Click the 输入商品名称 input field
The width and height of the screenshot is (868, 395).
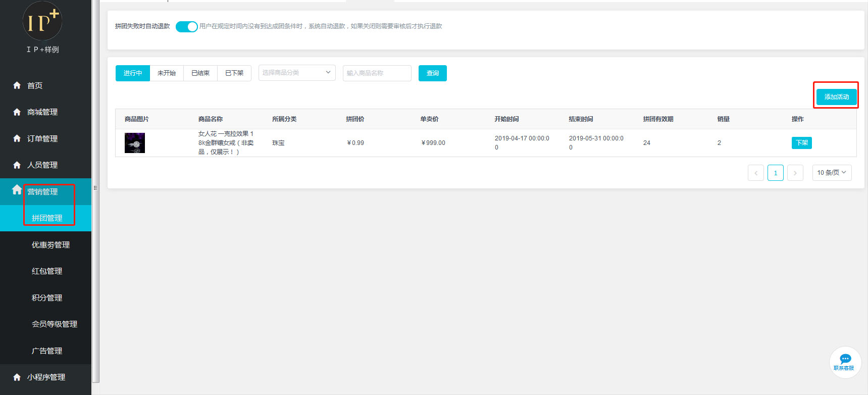pyautogui.click(x=377, y=73)
